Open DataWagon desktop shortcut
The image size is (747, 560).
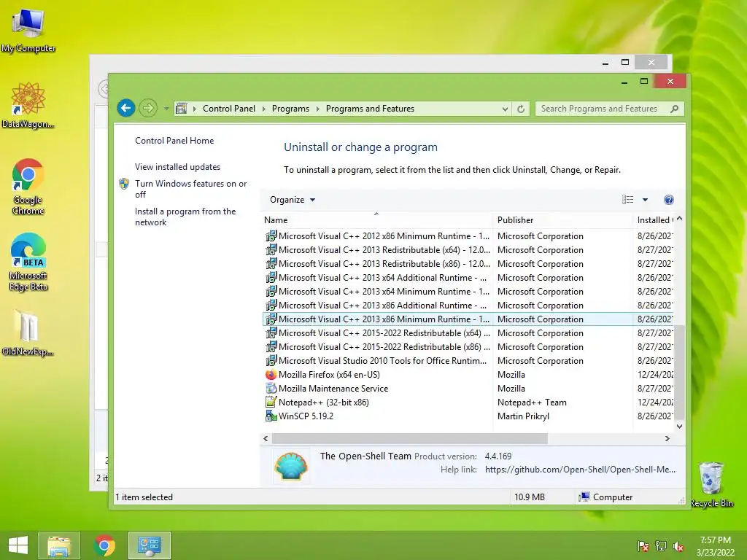(x=28, y=105)
